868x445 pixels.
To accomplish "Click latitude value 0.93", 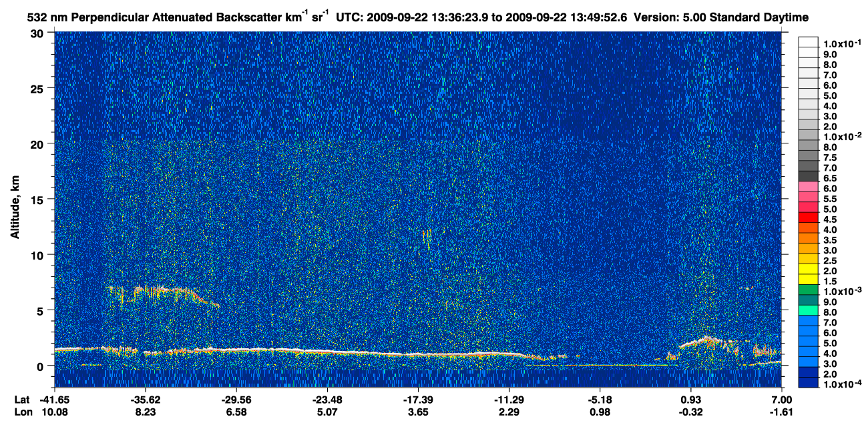I will [x=691, y=400].
